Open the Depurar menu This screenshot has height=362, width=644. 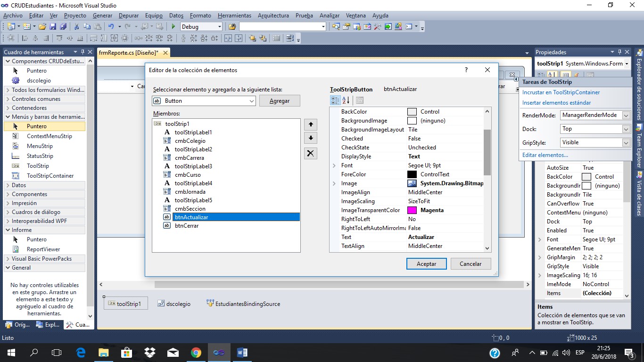(128, 16)
